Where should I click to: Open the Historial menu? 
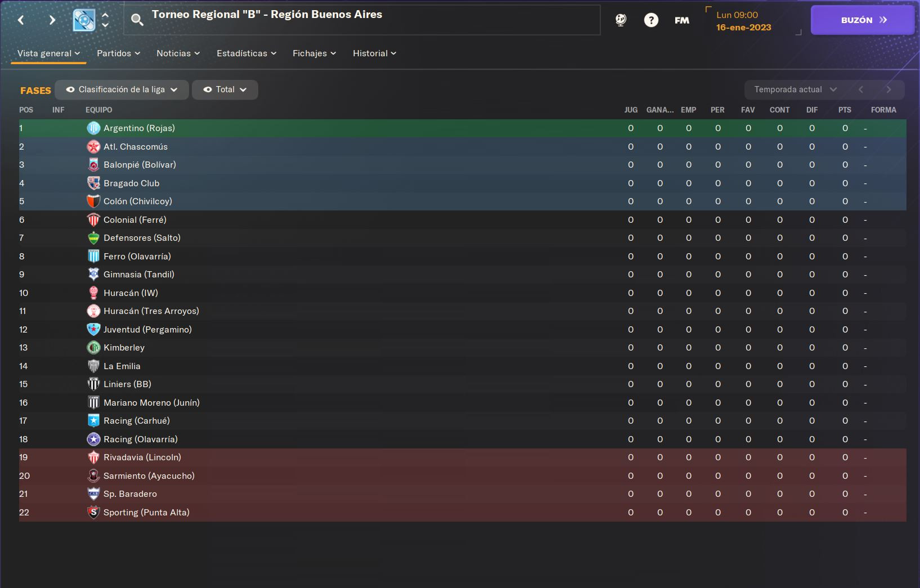coord(374,53)
